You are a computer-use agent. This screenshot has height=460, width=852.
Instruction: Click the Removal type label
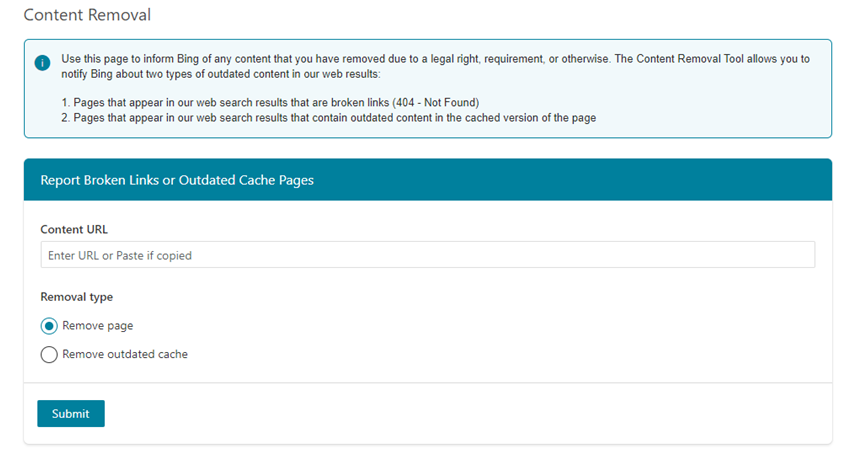point(77,297)
